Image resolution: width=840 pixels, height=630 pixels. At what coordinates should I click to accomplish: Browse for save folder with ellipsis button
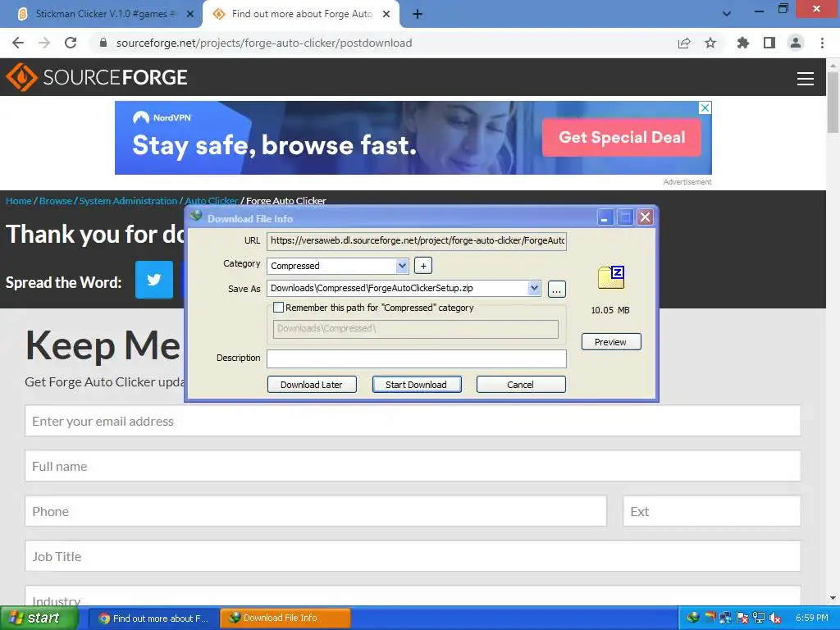(x=557, y=290)
